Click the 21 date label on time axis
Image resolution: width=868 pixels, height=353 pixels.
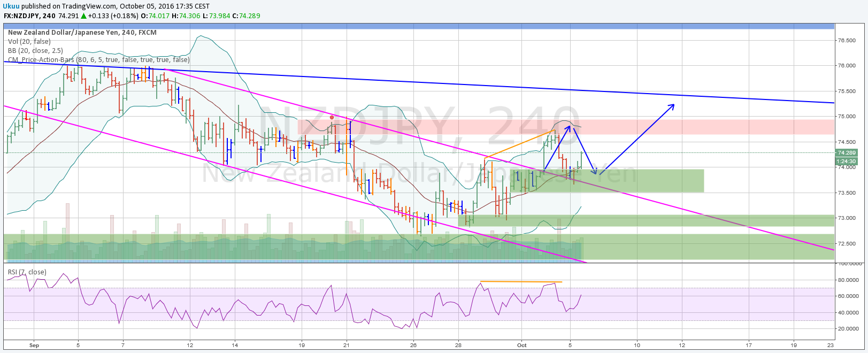coord(347,346)
